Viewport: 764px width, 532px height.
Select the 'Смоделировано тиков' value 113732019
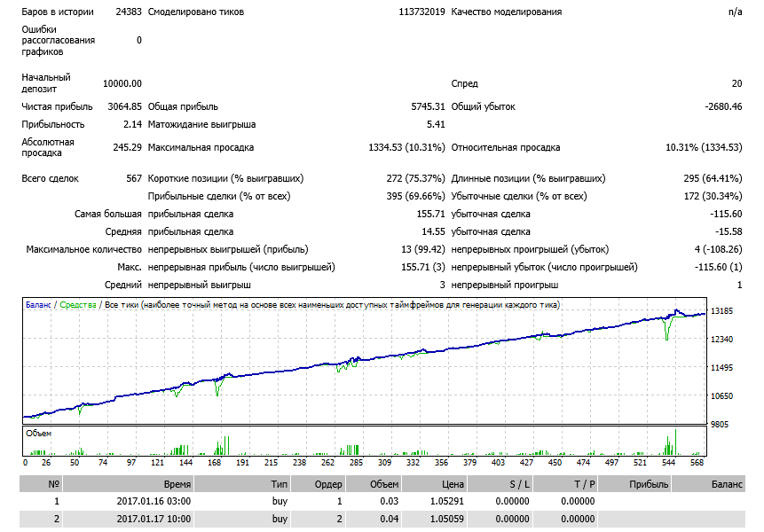coord(421,12)
